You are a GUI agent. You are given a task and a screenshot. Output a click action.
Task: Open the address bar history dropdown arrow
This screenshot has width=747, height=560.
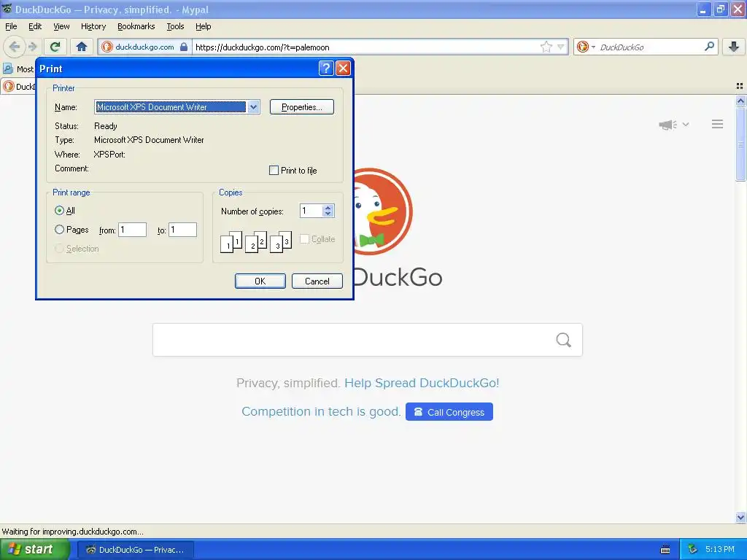(561, 47)
